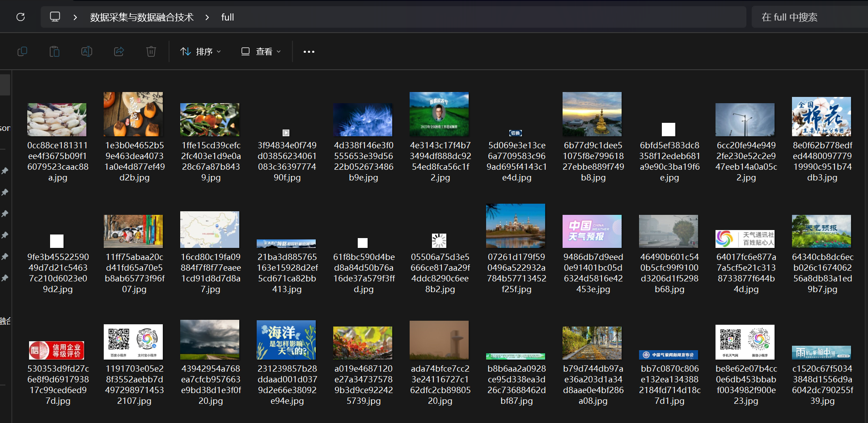Select the 中国天气预报 thumbnail image

click(x=592, y=231)
